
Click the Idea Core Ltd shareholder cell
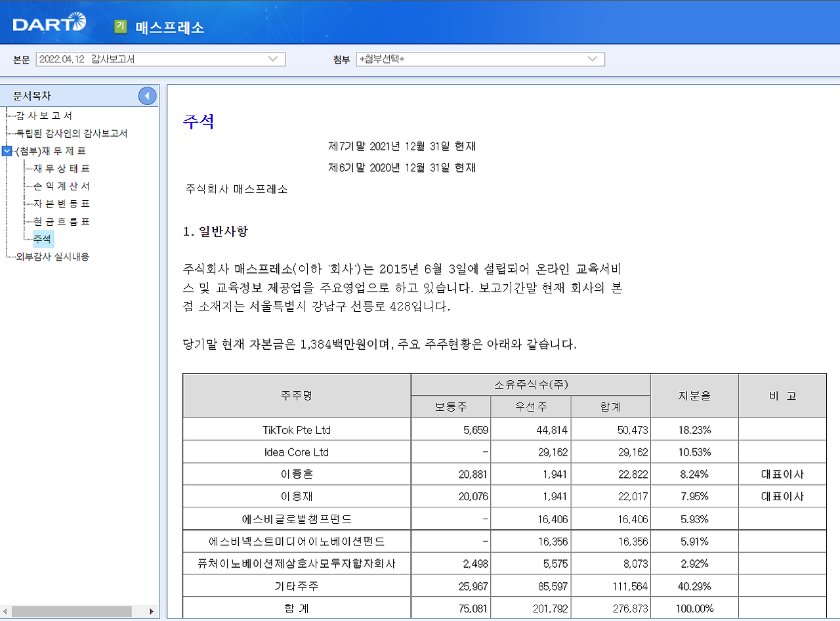[x=297, y=452]
